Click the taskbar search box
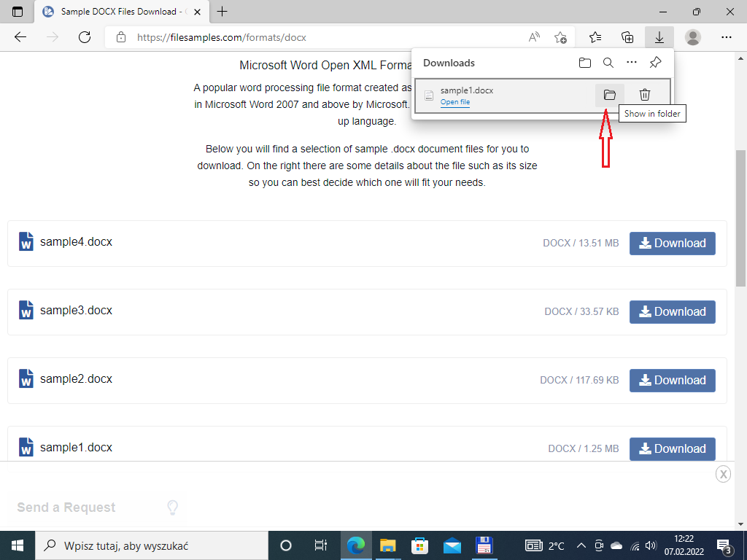The image size is (747, 560). click(x=152, y=545)
